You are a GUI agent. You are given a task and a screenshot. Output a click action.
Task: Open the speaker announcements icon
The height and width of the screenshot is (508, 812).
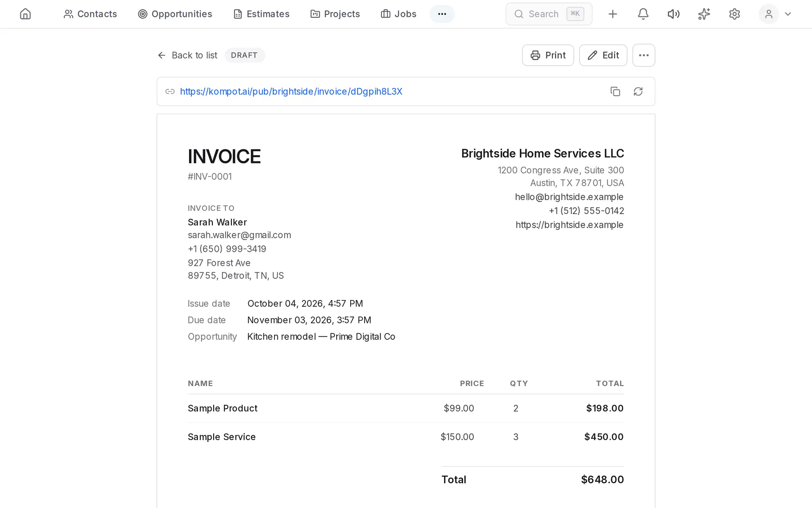coord(673,14)
